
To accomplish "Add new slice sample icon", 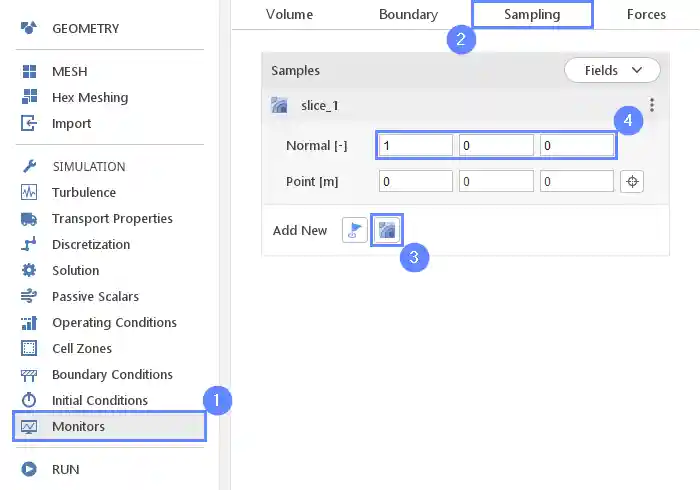I will (387, 230).
